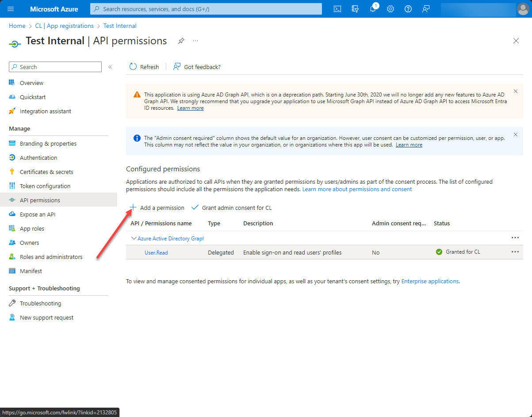Click the Overview icon in sidebar
This screenshot has height=417, width=532.
click(12, 83)
